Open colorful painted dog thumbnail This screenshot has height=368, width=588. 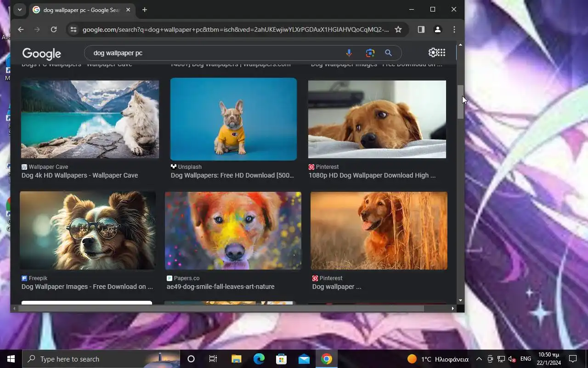pyautogui.click(x=233, y=230)
